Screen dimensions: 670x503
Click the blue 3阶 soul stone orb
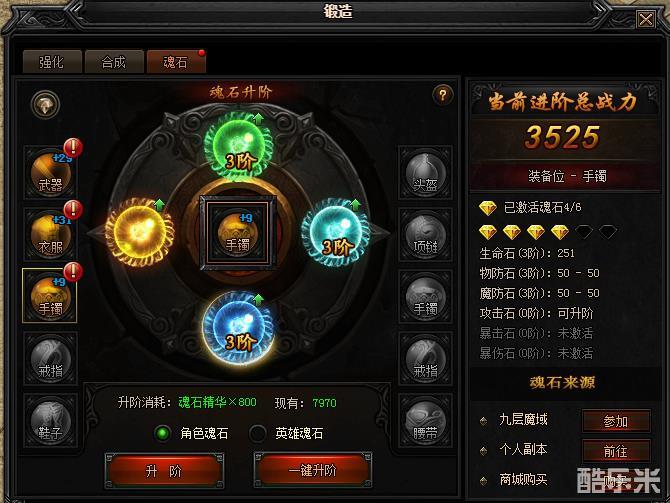click(238, 328)
